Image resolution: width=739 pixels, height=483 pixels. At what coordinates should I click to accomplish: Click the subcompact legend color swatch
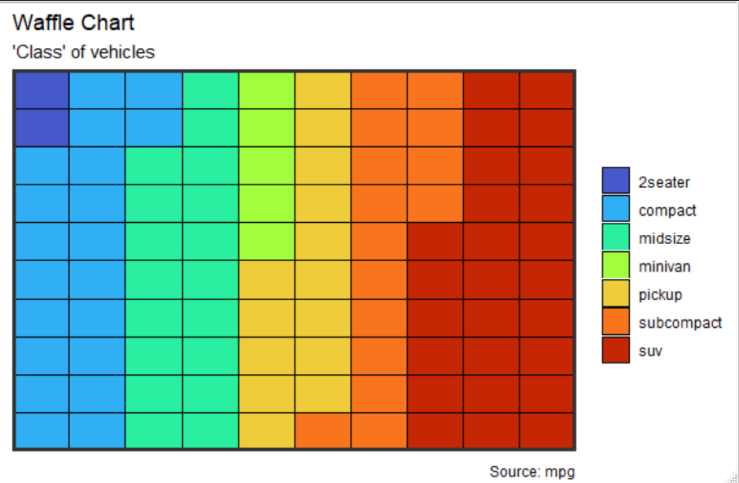click(616, 322)
